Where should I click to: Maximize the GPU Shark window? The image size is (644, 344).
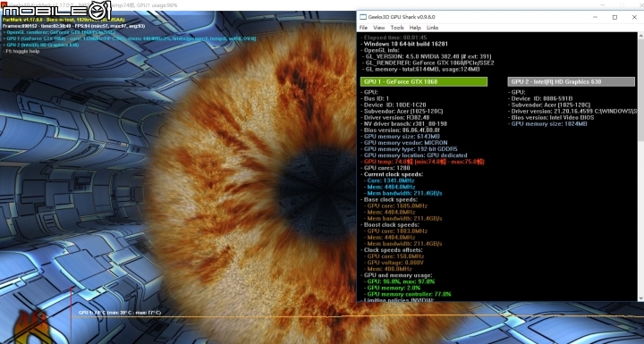[614, 17]
